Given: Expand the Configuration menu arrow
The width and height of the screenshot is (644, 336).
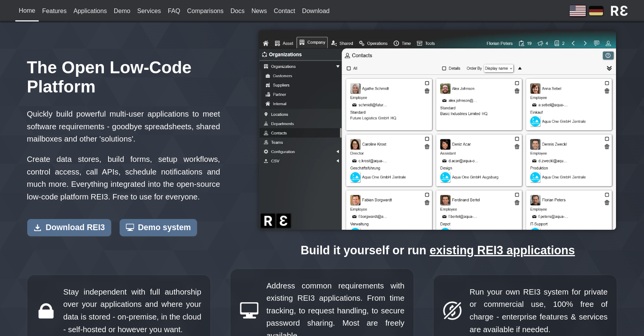Looking at the screenshot, I should click(338, 152).
